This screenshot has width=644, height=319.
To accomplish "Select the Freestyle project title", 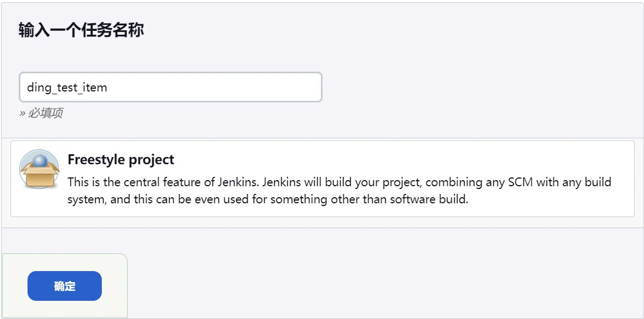I will 121,160.
